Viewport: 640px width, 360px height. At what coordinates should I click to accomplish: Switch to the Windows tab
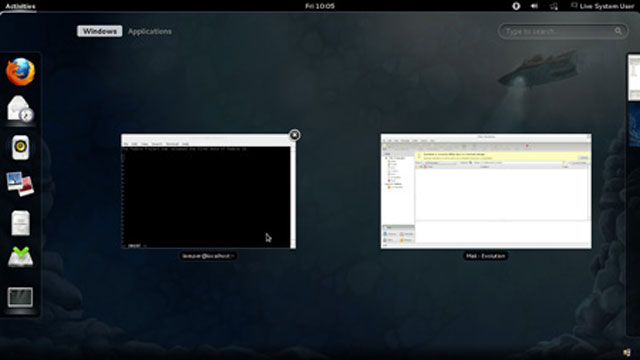tap(100, 31)
